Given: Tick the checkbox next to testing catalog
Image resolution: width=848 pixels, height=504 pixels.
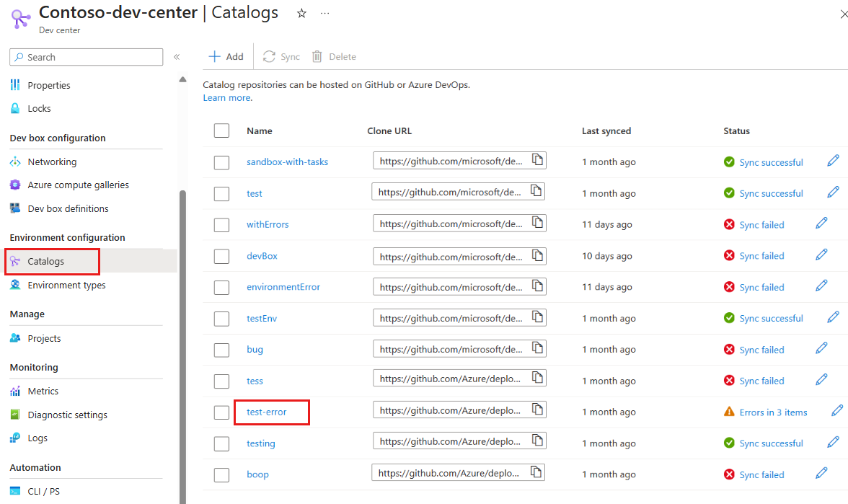Looking at the screenshot, I should click(x=221, y=443).
